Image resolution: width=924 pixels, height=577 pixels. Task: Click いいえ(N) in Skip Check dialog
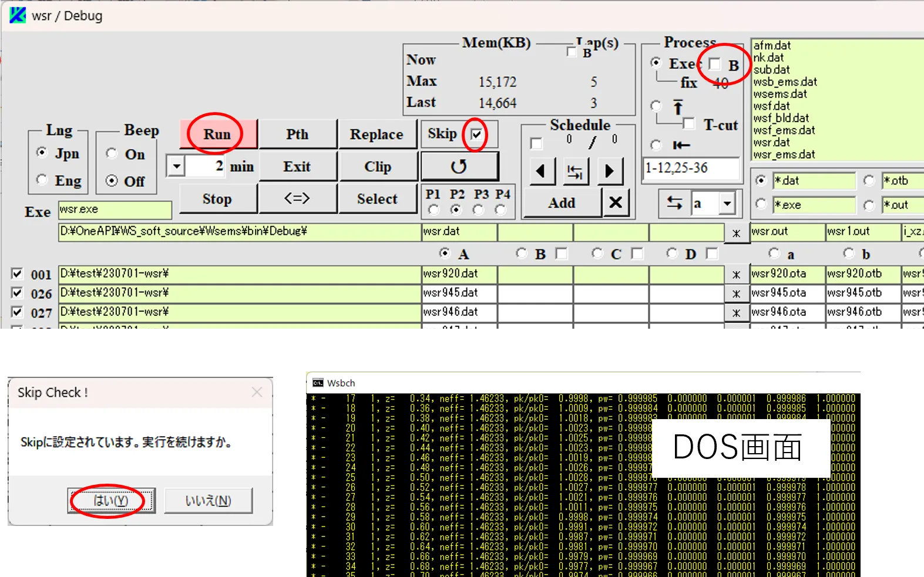(209, 501)
